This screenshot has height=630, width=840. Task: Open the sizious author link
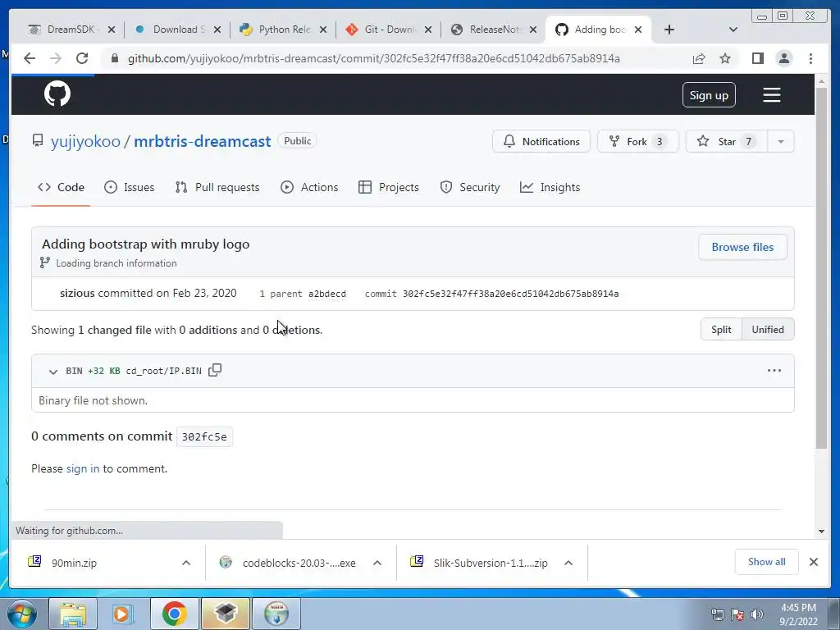[77, 293]
